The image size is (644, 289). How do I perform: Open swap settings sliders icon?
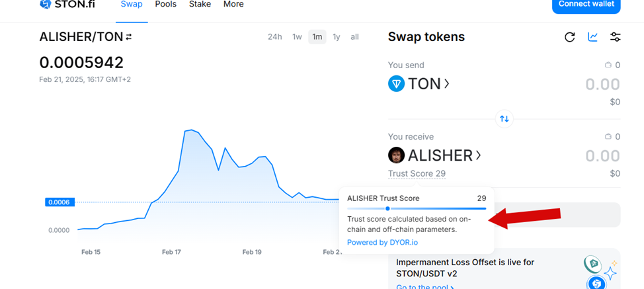pyautogui.click(x=616, y=37)
